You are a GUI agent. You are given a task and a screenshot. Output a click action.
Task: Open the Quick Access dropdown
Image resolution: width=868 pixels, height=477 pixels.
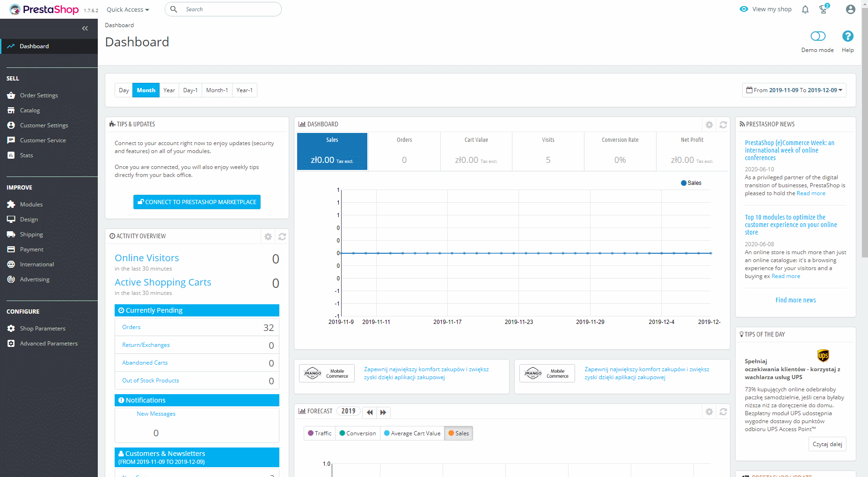pos(128,10)
